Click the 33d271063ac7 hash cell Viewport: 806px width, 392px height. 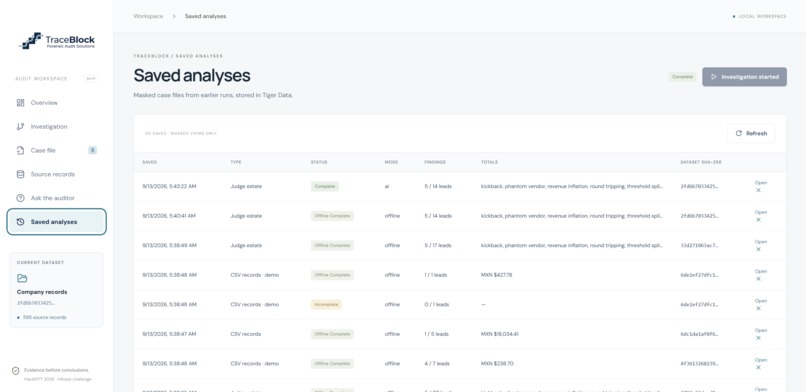click(x=699, y=246)
